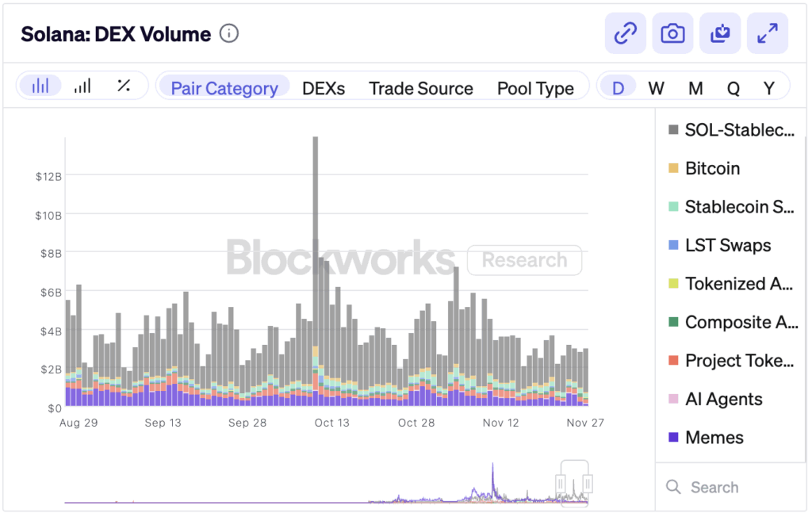Click the range slider right handle

click(x=588, y=483)
